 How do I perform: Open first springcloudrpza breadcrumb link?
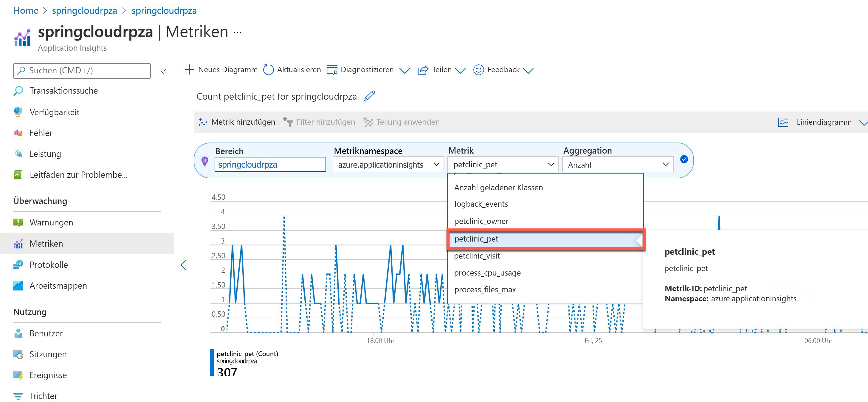coord(84,11)
